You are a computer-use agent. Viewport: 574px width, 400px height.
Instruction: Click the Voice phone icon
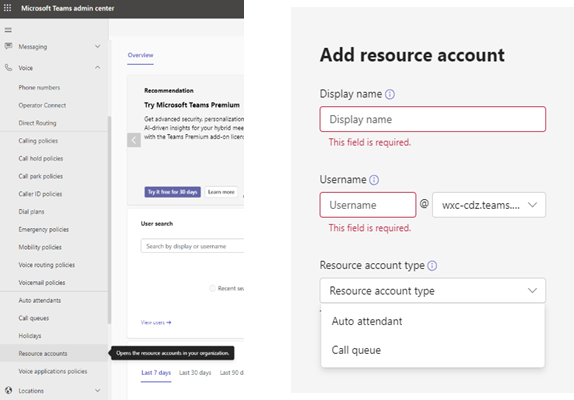[8, 67]
